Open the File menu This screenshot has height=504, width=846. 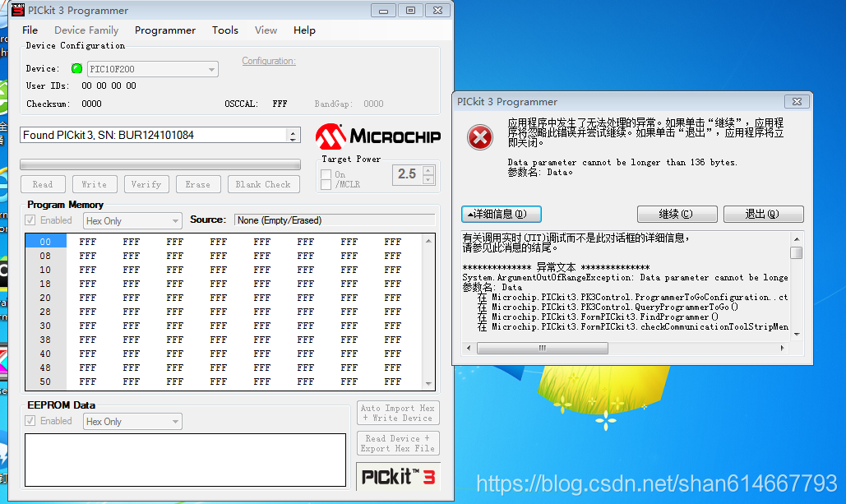pos(30,30)
